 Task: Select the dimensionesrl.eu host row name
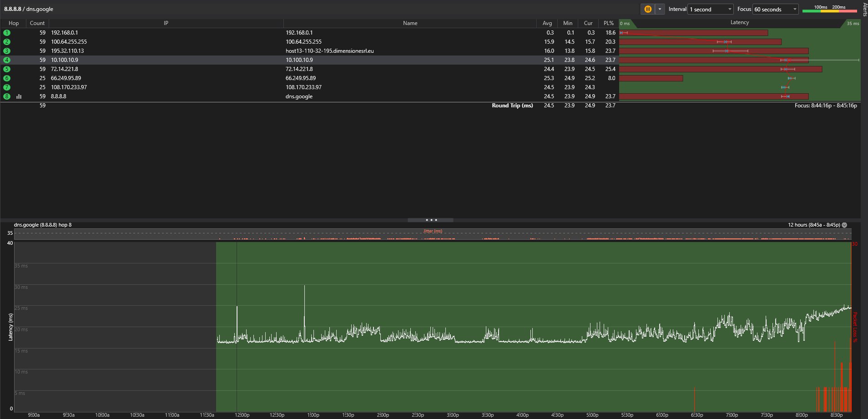click(329, 51)
